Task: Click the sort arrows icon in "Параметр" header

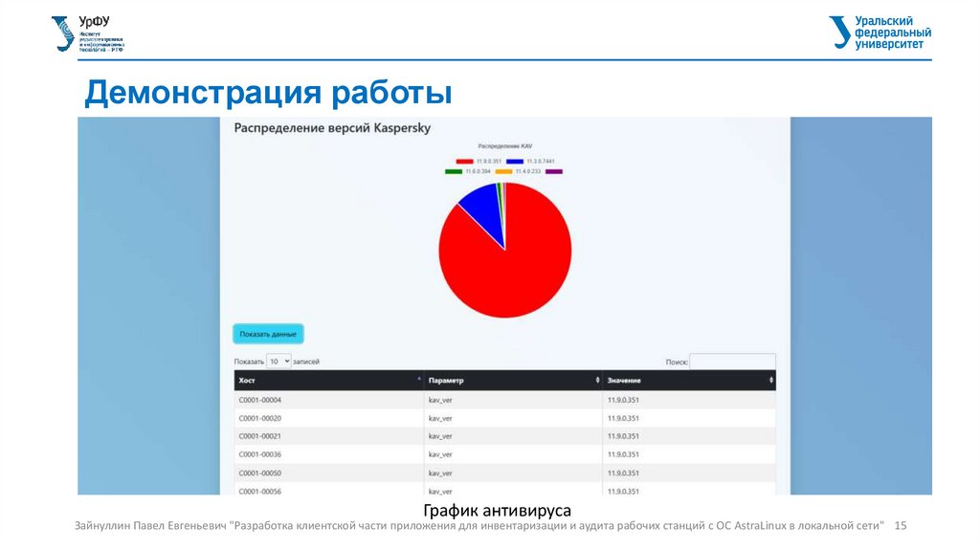Action: click(597, 380)
